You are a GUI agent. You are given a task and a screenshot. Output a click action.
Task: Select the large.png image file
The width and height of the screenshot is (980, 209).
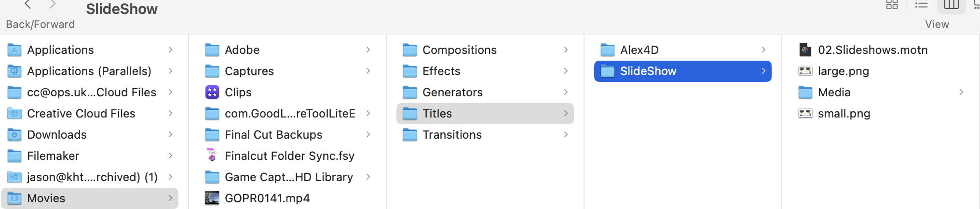843,71
